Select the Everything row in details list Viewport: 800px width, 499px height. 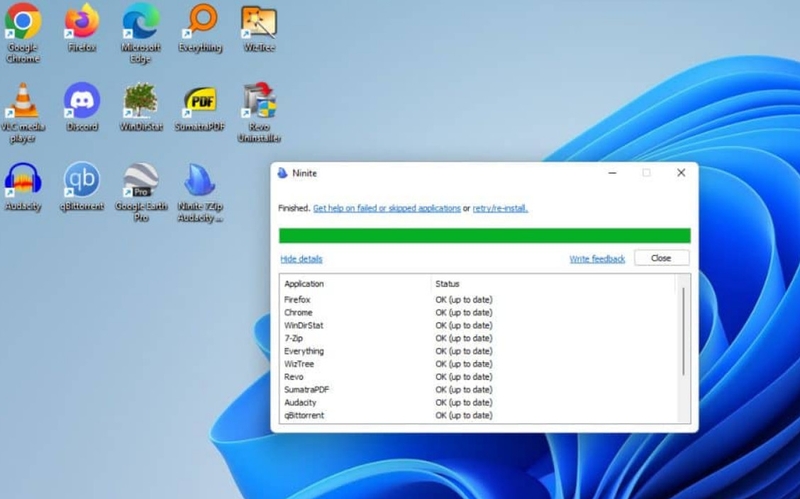click(x=478, y=351)
